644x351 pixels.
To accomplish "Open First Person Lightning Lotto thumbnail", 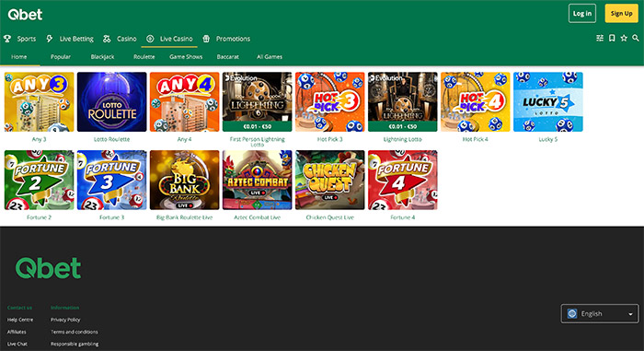I will click(x=257, y=102).
